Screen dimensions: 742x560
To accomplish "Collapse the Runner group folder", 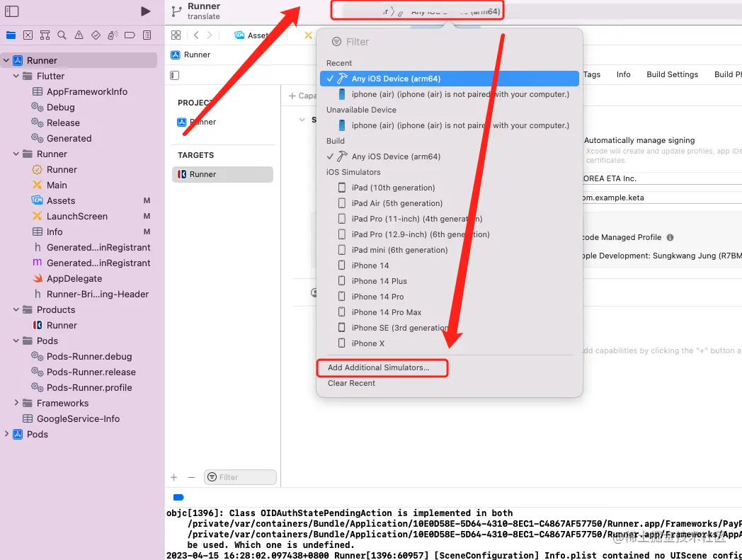I will coord(16,154).
